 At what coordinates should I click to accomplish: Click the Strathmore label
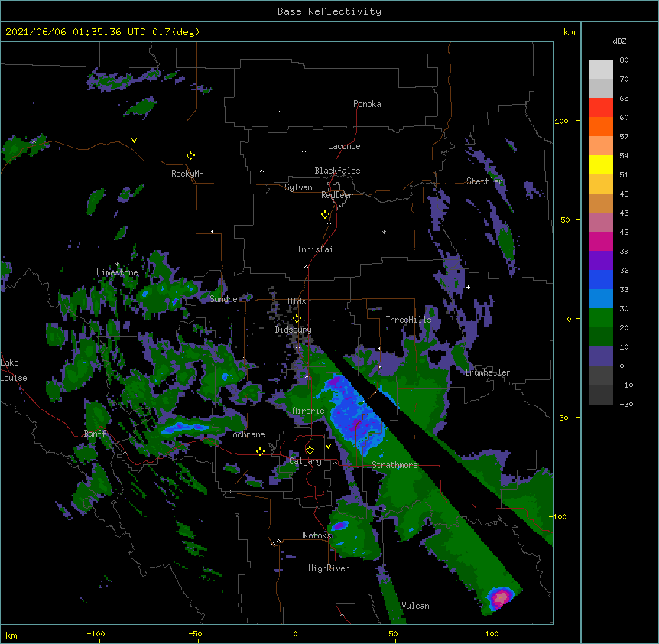pyautogui.click(x=394, y=465)
